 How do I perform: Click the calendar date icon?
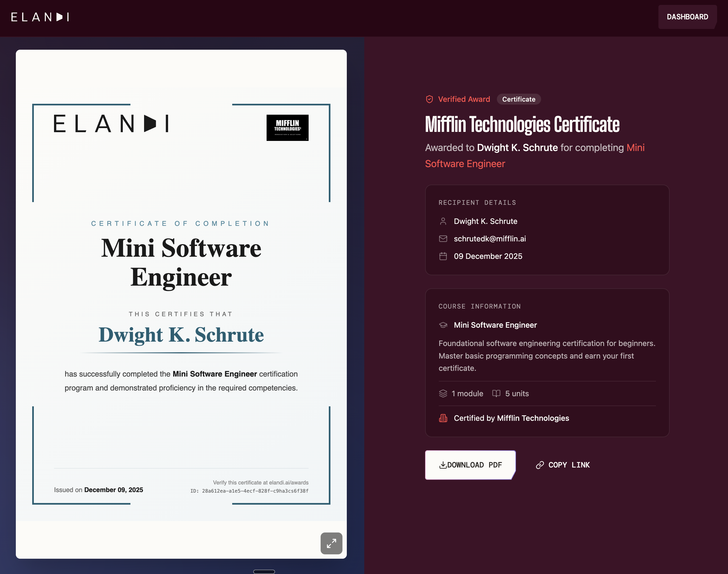click(x=443, y=256)
